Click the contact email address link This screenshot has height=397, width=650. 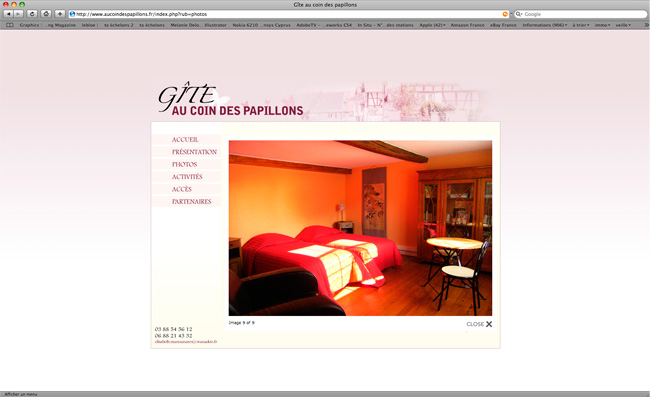point(186,342)
